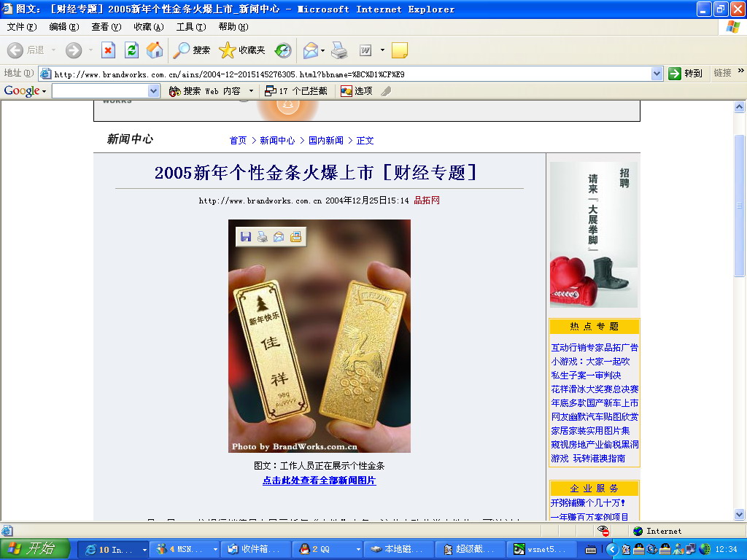Open the Search Web dropdown arrow
Image resolution: width=747 pixels, height=560 pixels.
tap(252, 91)
